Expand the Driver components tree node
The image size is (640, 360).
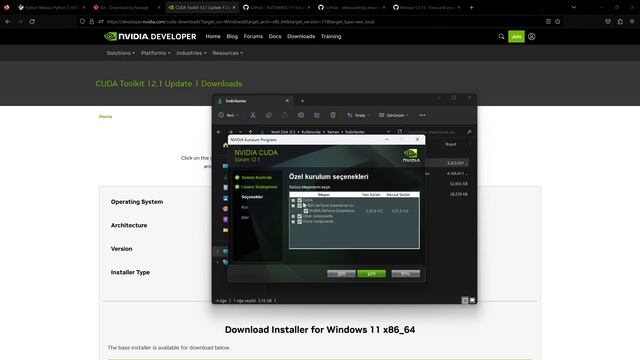tap(293, 222)
